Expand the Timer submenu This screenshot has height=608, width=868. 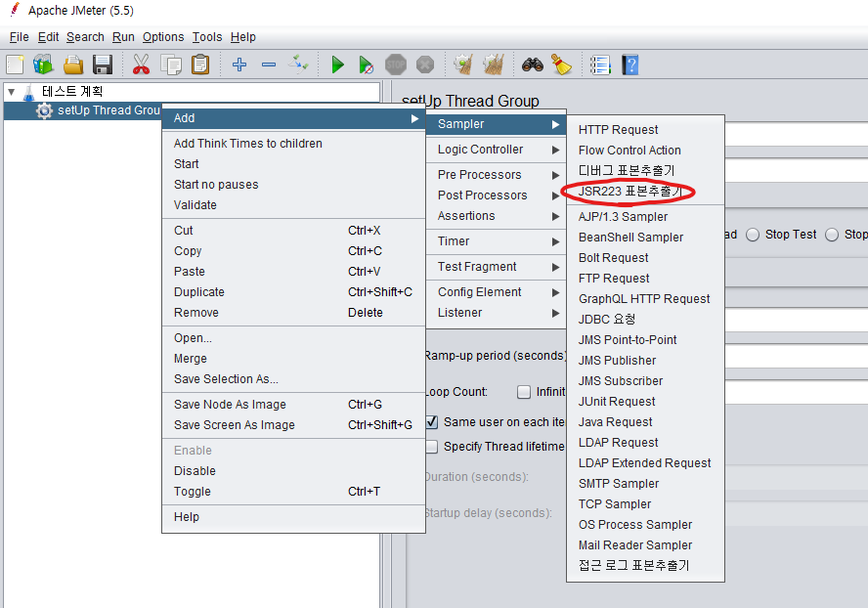[496, 241]
